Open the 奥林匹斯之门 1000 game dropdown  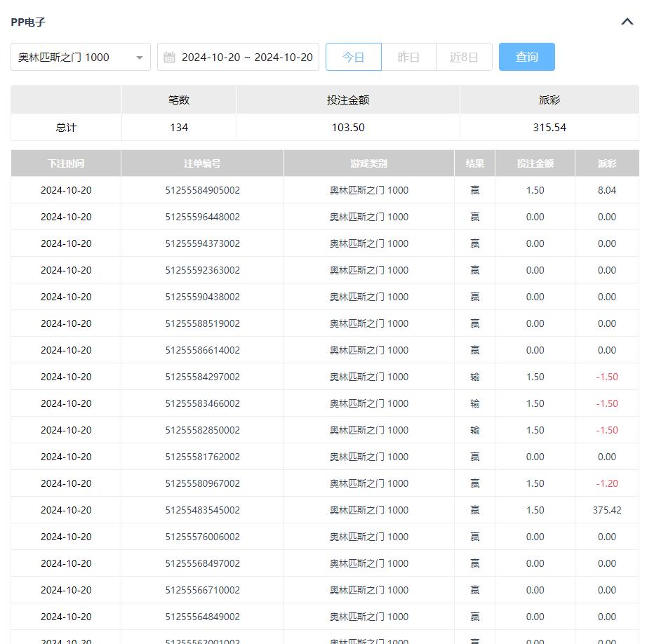click(74, 57)
